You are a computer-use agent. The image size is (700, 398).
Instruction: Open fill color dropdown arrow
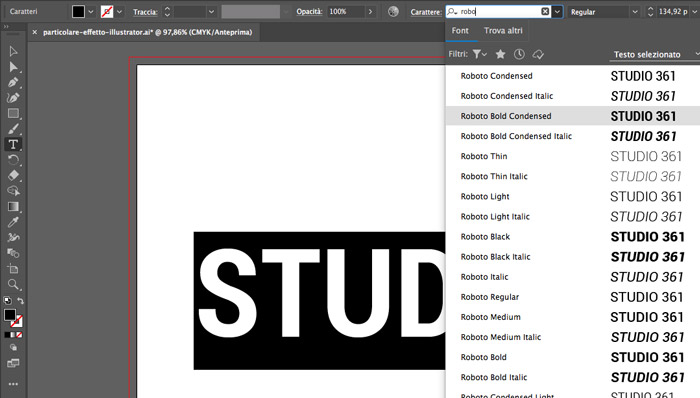point(91,12)
